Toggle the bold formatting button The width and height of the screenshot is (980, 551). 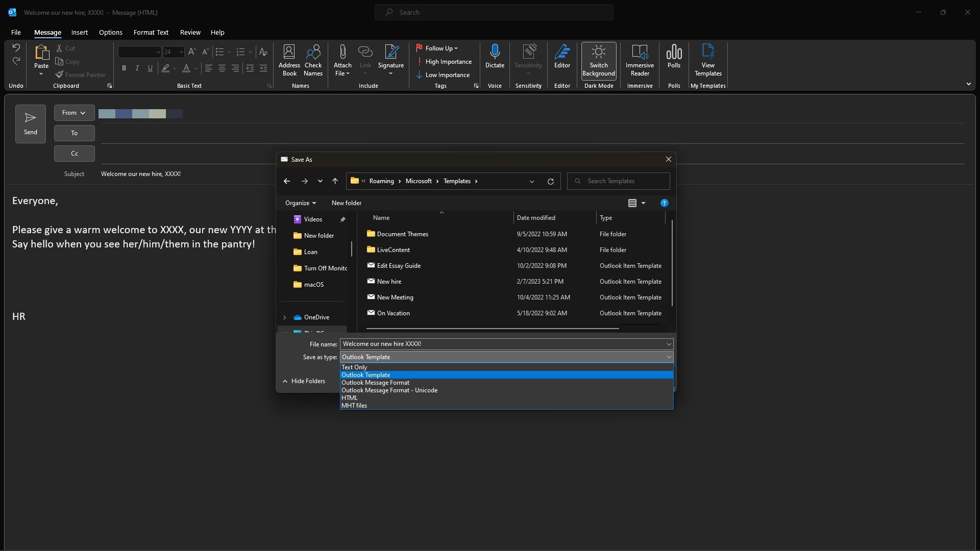tap(124, 68)
